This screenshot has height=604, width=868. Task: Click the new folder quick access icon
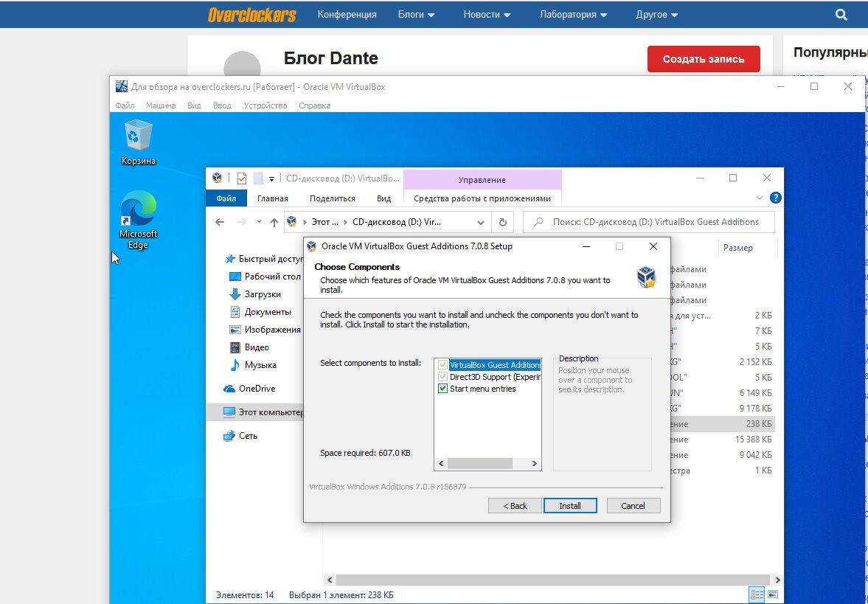coord(257,178)
